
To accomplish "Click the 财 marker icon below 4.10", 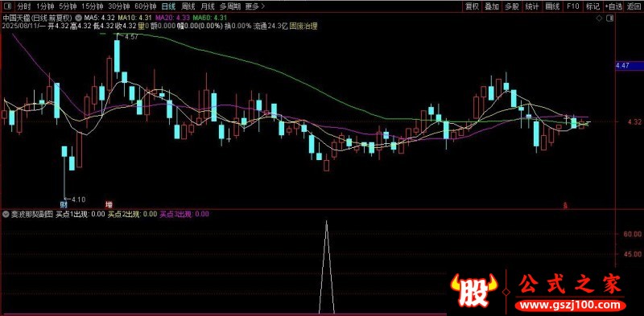I will click(x=64, y=204).
